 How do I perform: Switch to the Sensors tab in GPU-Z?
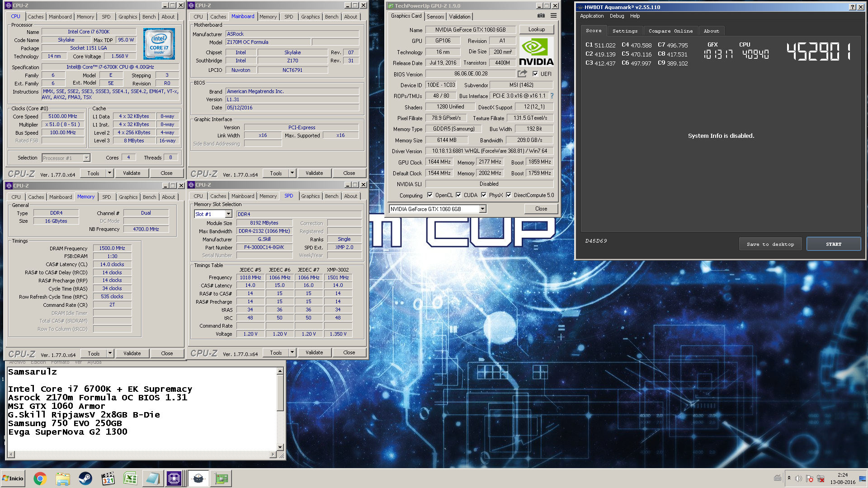coord(435,17)
